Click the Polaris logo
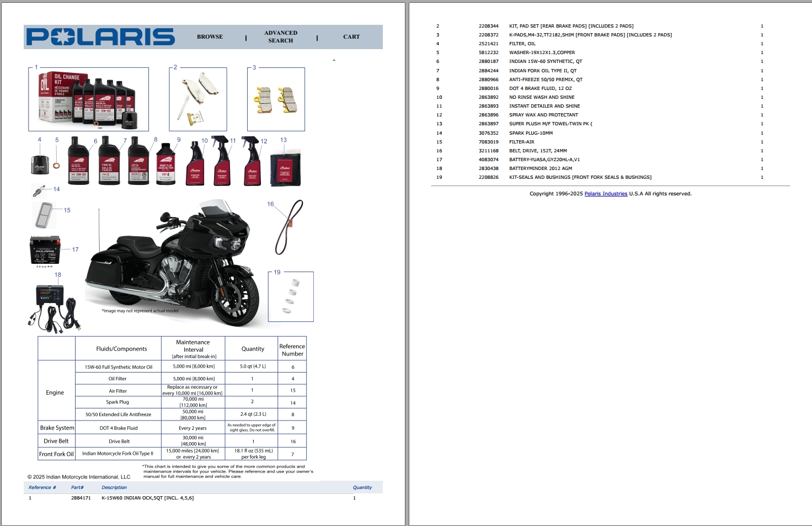This screenshot has width=812, height=526. tap(99, 36)
